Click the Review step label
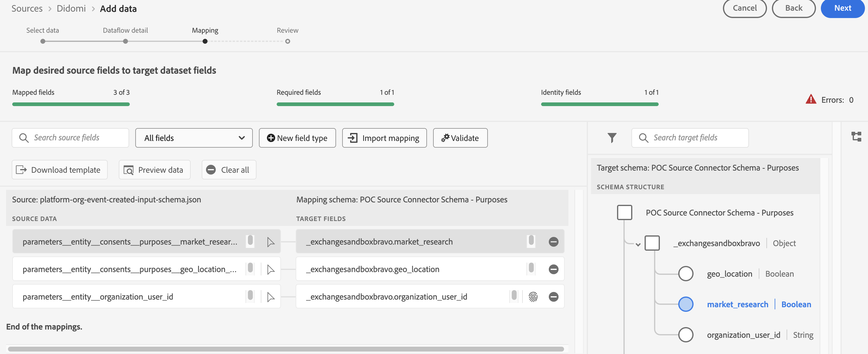 click(x=287, y=30)
